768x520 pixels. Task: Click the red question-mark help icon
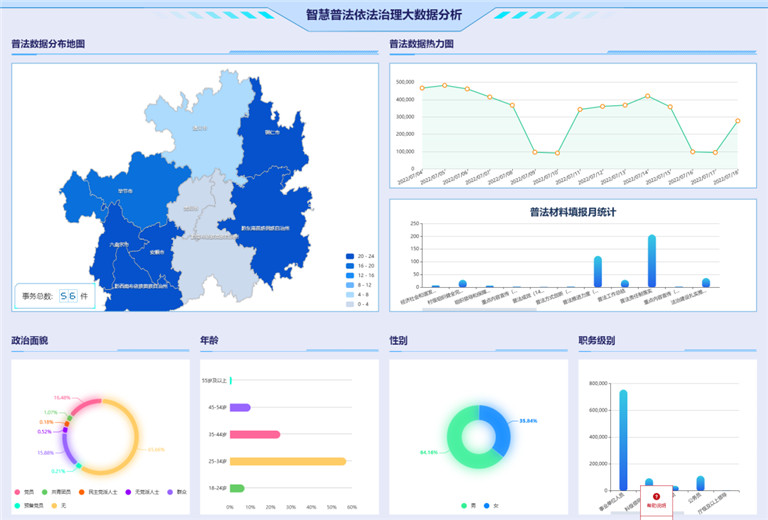pos(656,496)
